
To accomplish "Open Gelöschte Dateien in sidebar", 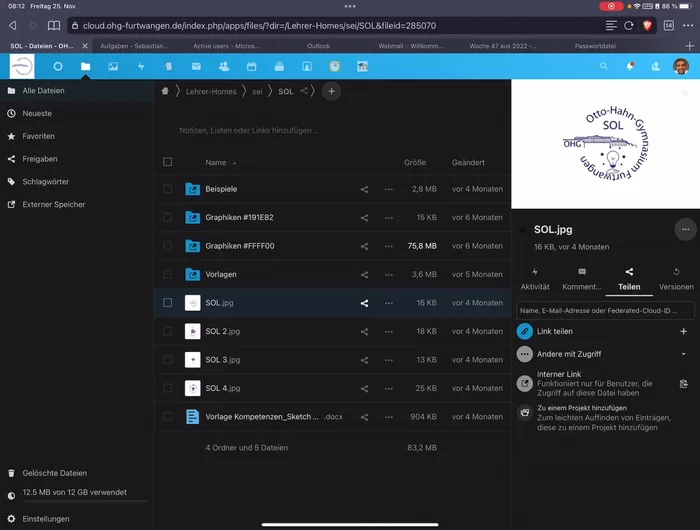I will tap(55, 473).
